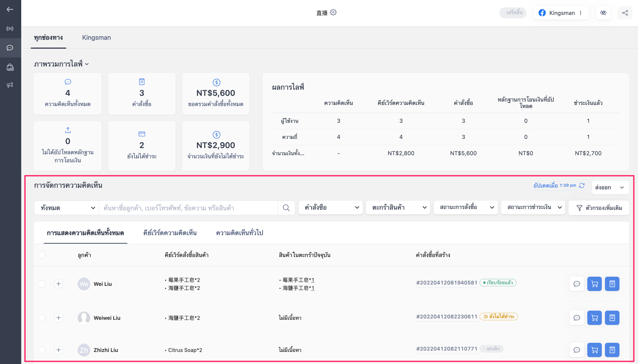Select การแสดงความคิดเห็นทั้งหมด tab

86,233
